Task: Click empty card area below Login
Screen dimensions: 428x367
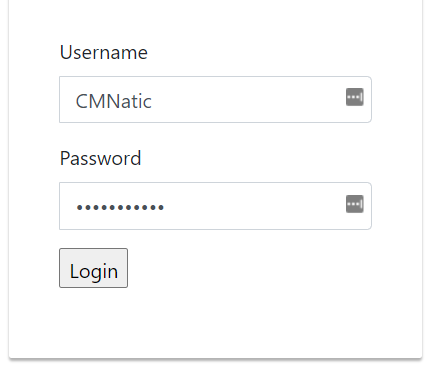Action: (215, 322)
